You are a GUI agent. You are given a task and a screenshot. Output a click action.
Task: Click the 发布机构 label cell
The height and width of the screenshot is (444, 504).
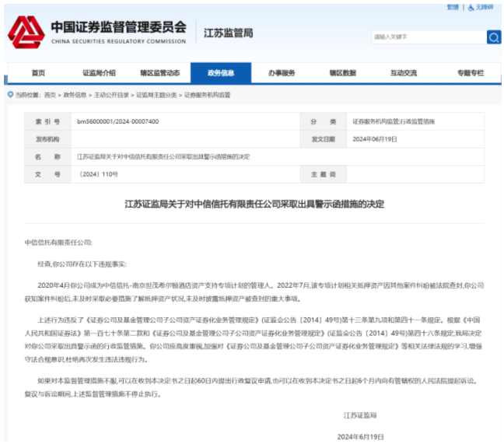47,139
